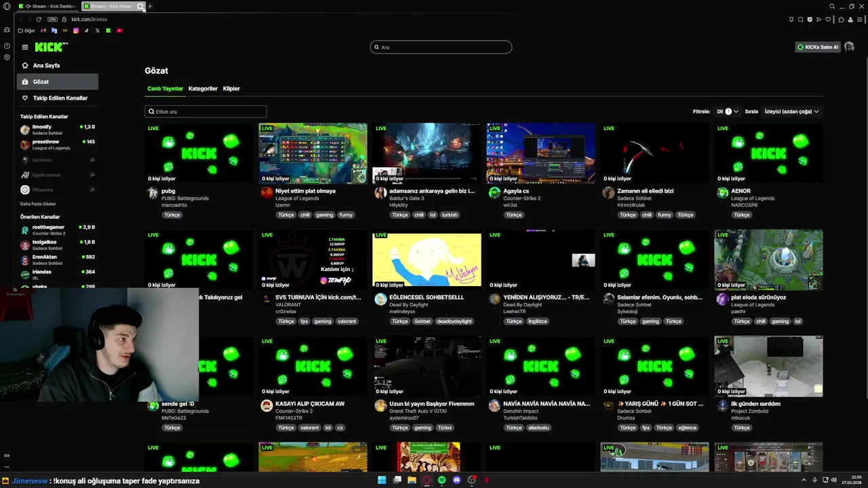Expand Daha Fazla Göster in sidebar
The height and width of the screenshot is (488, 868).
coord(38,203)
